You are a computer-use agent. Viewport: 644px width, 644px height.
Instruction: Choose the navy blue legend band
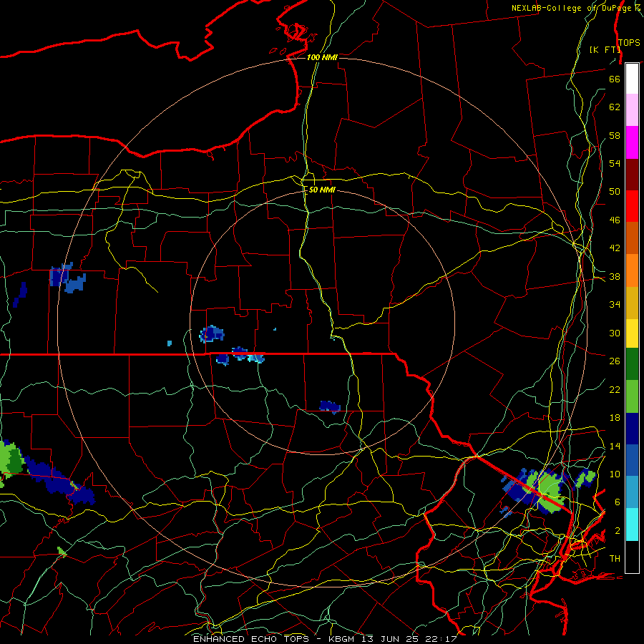(x=632, y=429)
